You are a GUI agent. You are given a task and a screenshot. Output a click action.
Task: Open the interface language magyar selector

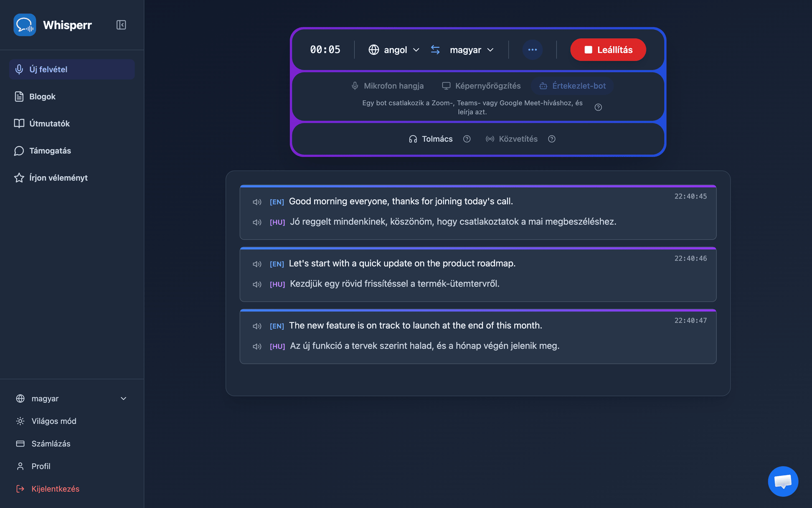click(72, 399)
